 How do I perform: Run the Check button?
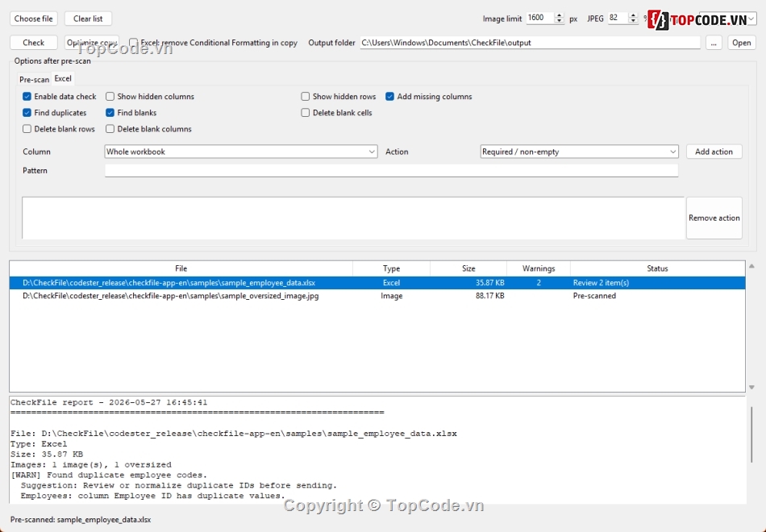click(x=34, y=43)
